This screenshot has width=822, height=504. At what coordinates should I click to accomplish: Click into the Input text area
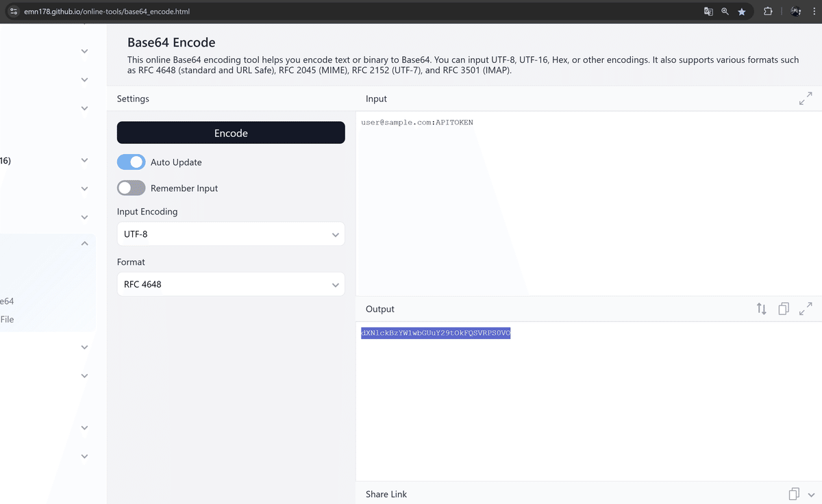pyautogui.click(x=589, y=203)
